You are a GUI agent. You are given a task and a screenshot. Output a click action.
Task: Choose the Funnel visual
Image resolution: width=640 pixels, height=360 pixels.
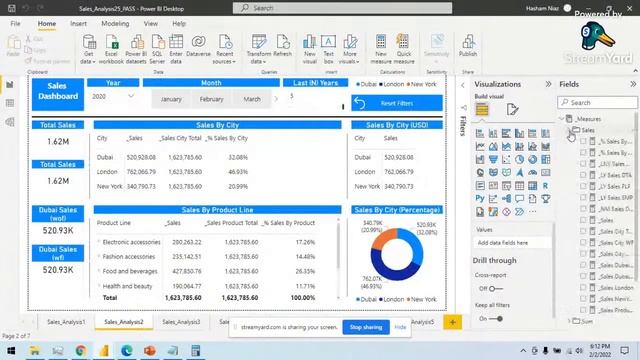[x=493, y=160]
